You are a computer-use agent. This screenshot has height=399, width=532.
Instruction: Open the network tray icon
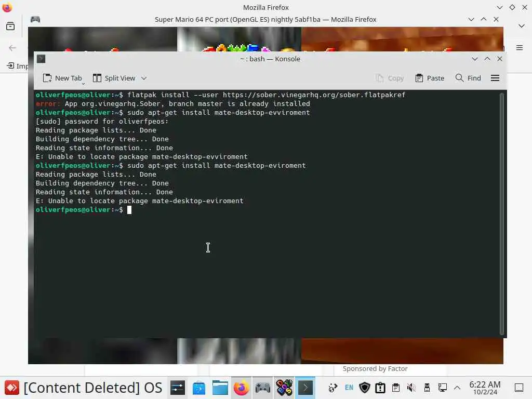click(442, 388)
